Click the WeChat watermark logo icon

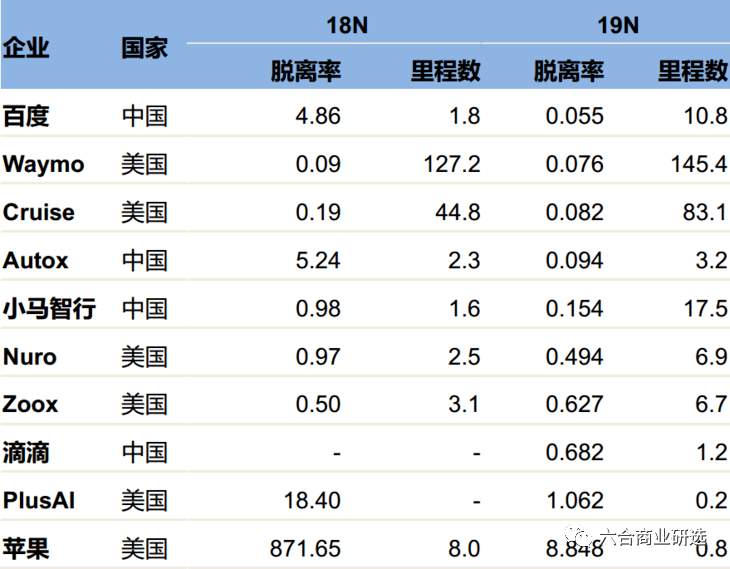578,536
